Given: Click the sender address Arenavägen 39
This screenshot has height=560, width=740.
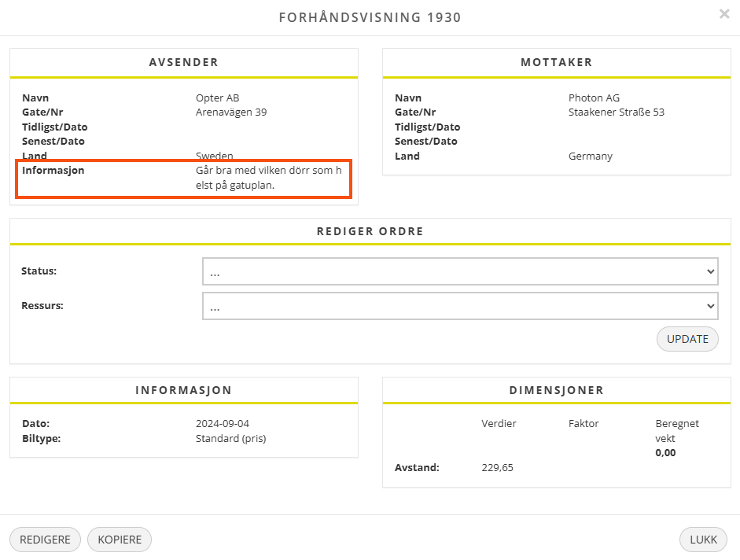Looking at the screenshot, I should (231, 112).
